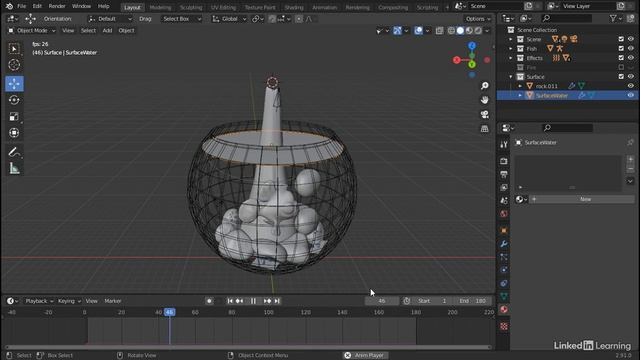The image size is (640, 360).
Task: Click the current frame number field
Action: point(382,301)
